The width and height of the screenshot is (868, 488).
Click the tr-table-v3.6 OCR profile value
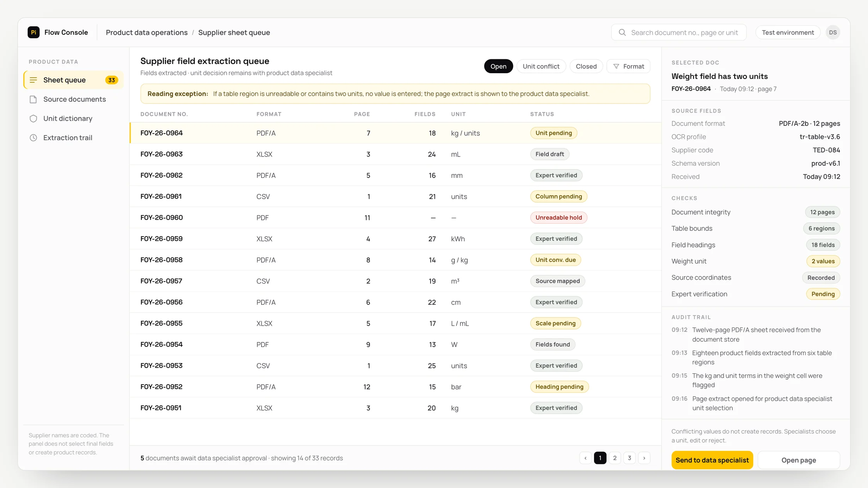tap(820, 137)
